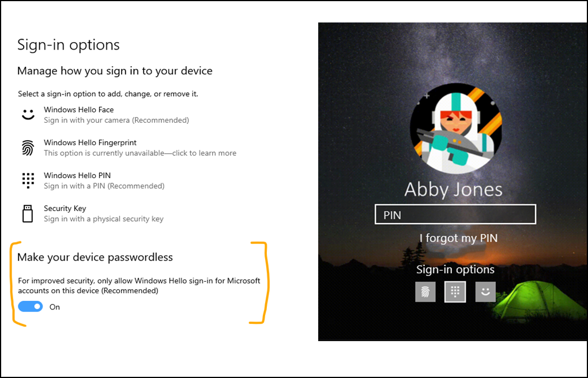Screen dimensions: 588x378
Task: Select the Windows Hello Fingerprint swirl icon
Action: pos(28,147)
